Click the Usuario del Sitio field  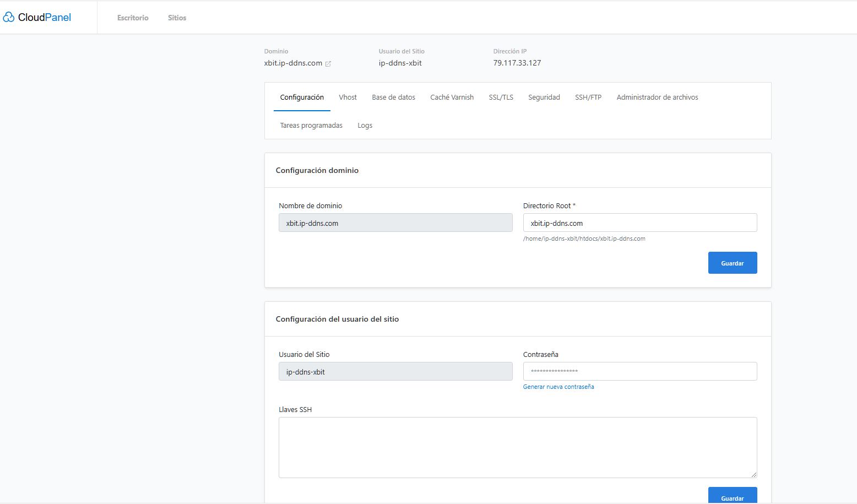tap(395, 371)
